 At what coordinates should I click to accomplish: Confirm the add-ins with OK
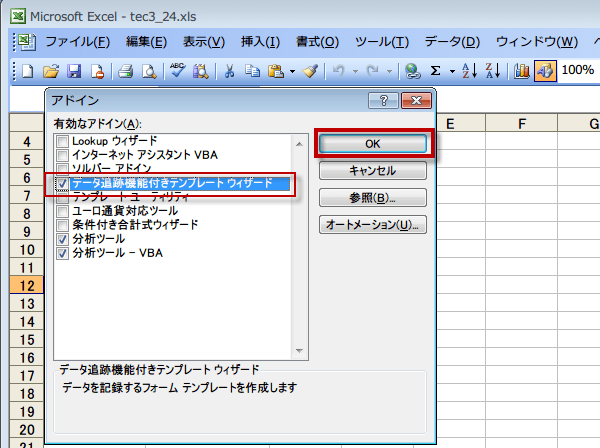(373, 144)
